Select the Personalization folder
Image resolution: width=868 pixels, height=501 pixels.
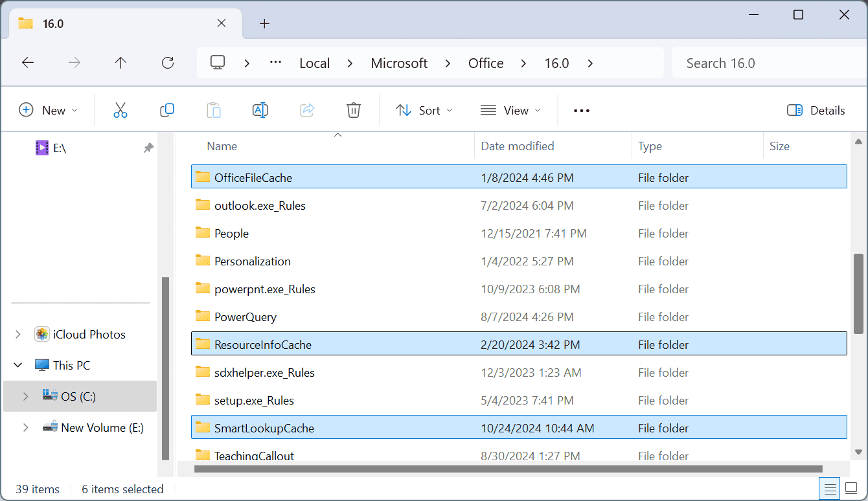coord(520,261)
